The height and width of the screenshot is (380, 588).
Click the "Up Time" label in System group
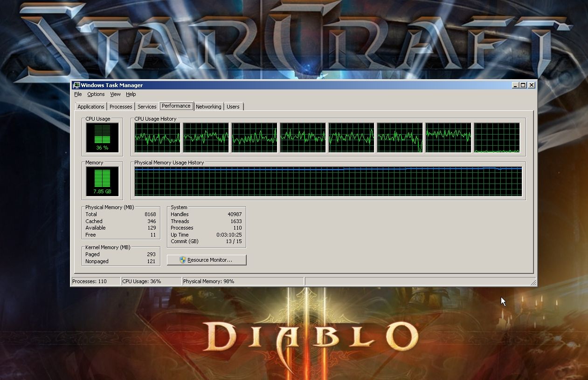point(180,235)
